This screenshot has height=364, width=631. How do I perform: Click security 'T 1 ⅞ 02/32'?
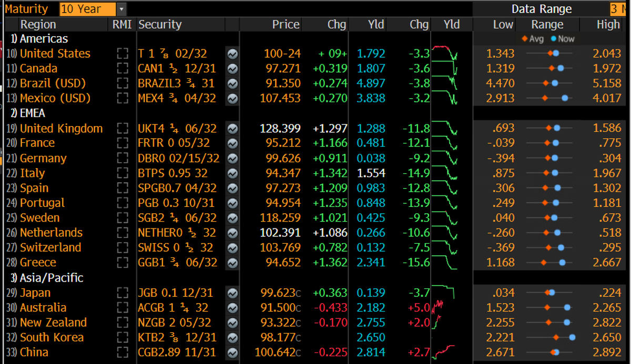(x=172, y=54)
